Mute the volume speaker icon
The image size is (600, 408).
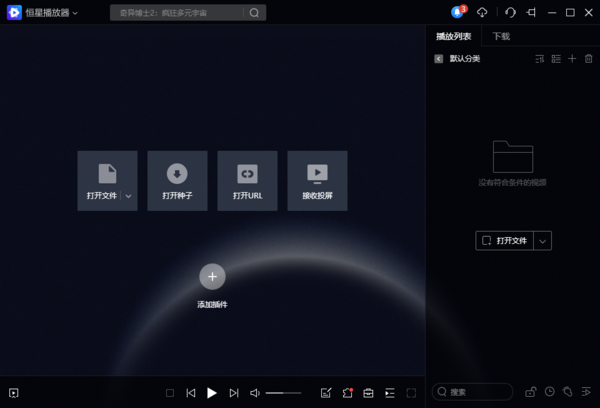[255, 393]
